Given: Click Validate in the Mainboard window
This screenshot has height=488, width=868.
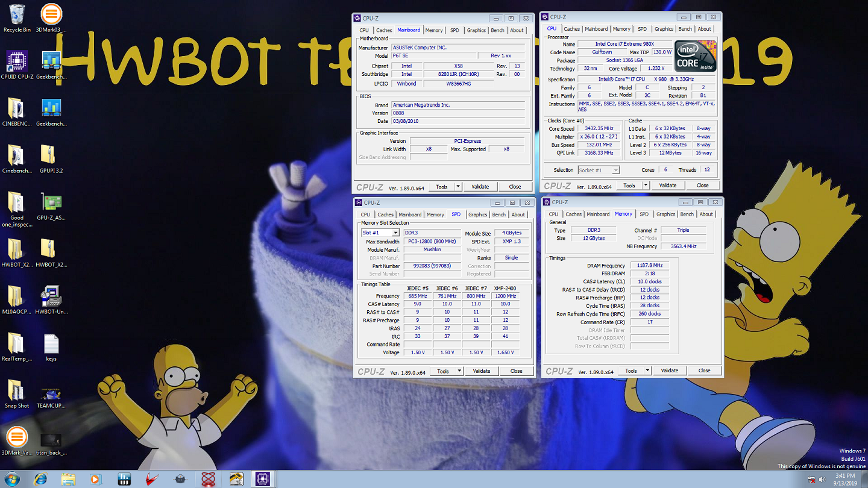Looking at the screenshot, I should pyautogui.click(x=480, y=187).
